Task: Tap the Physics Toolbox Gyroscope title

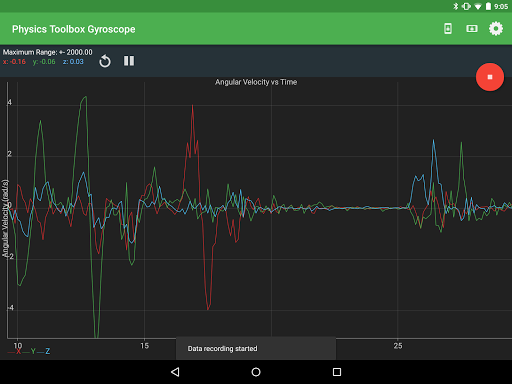Action: point(74,29)
